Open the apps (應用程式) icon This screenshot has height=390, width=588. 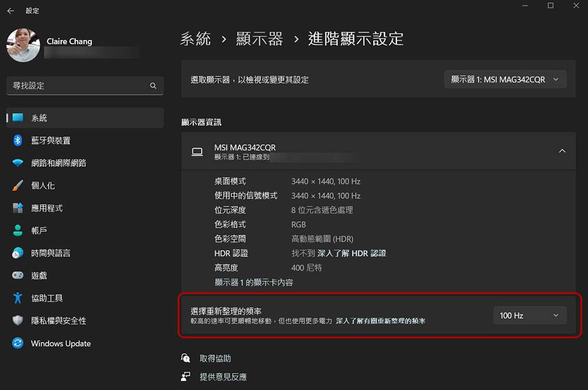18,208
